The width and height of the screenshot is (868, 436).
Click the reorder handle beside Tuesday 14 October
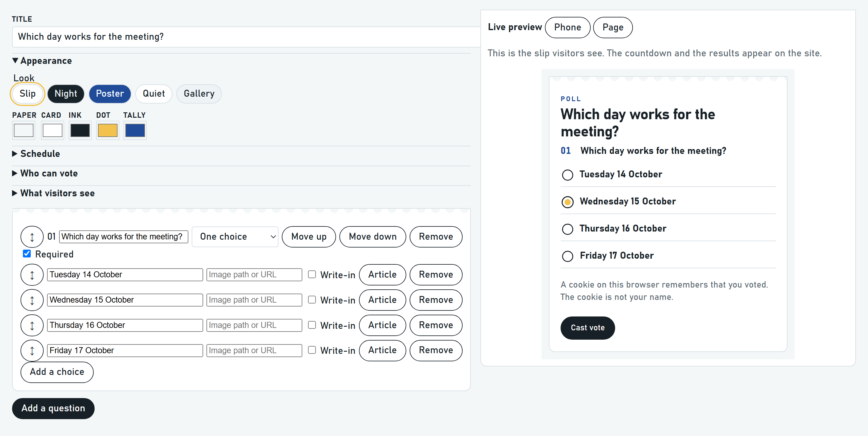(x=32, y=275)
